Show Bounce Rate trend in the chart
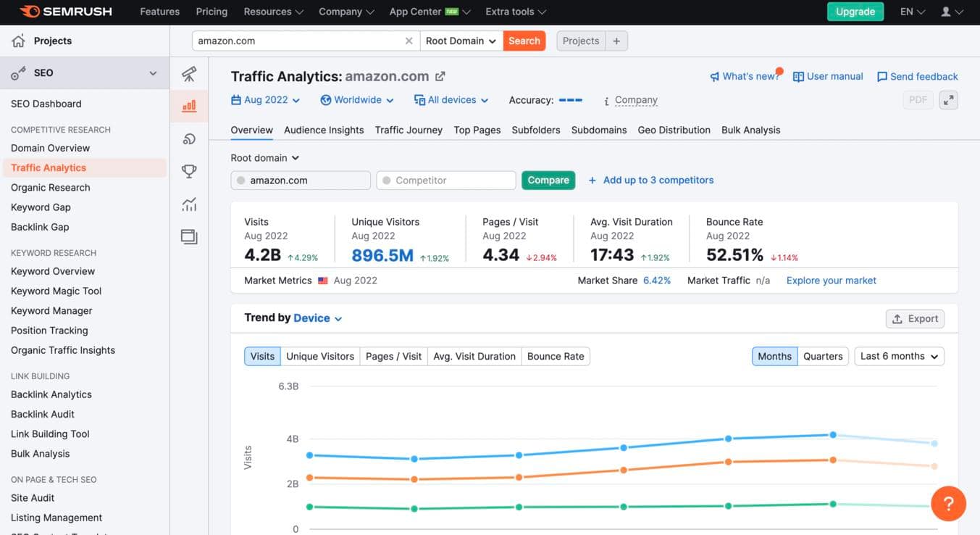Screen dimensions: 980x535 pos(555,356)
